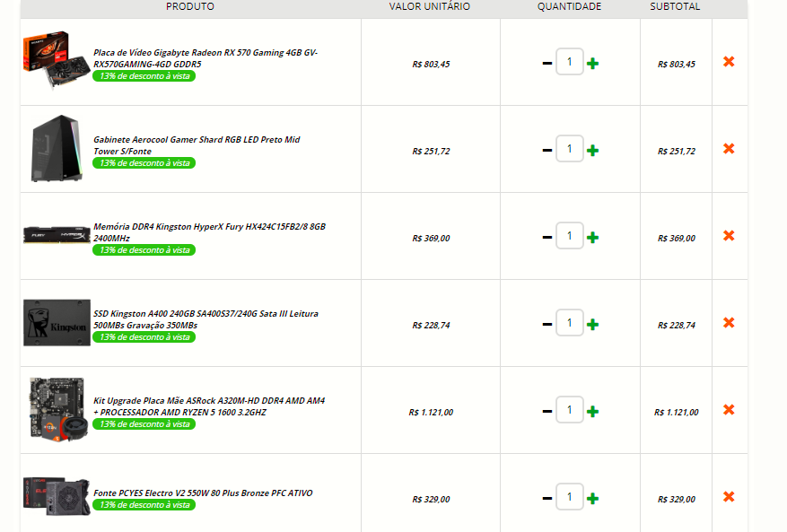
Task: Click quantity field for Radeon RX 570
Action: (570, 62)
